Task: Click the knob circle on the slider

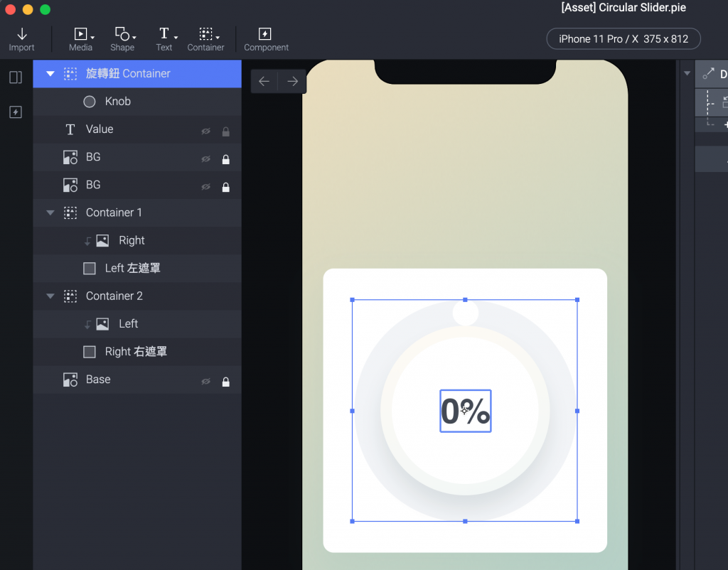Action: coord(465,313)
